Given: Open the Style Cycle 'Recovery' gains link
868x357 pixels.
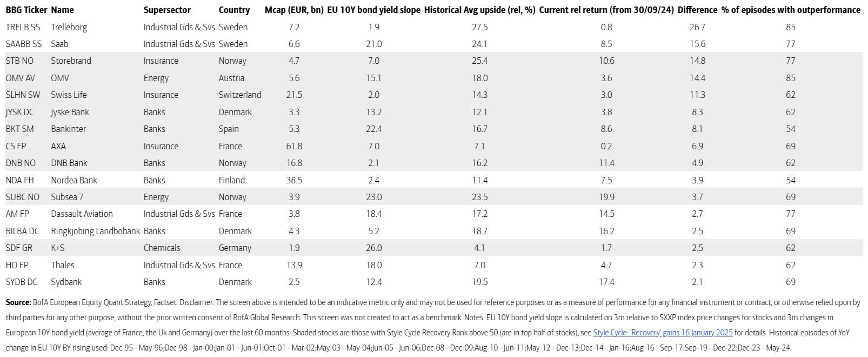Looking at the screenshot, I should (x=663, y=333).
